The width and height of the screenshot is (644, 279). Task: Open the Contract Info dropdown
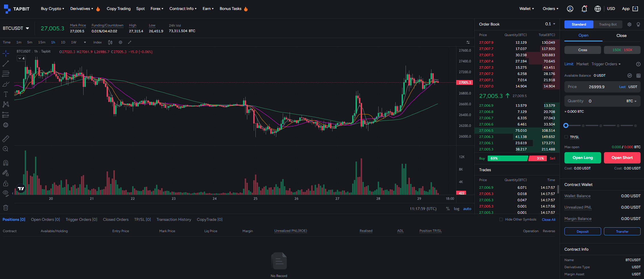click(183, 9)
